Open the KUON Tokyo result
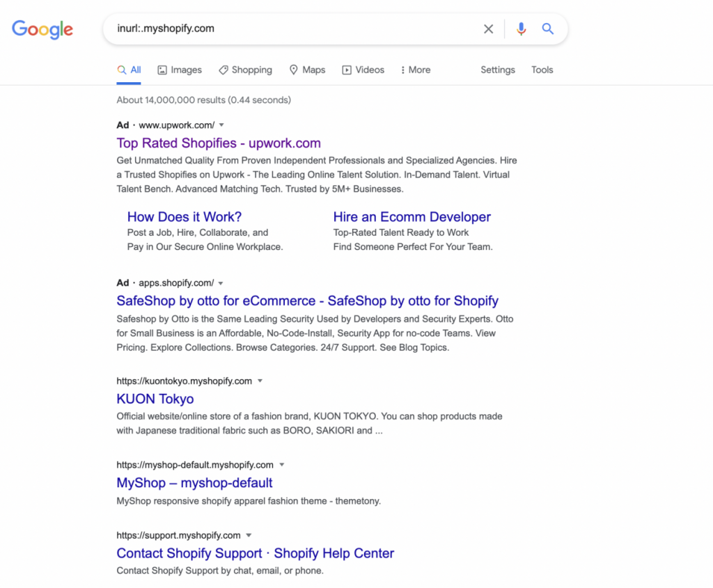The image size is (713, 588). point(155,399)
